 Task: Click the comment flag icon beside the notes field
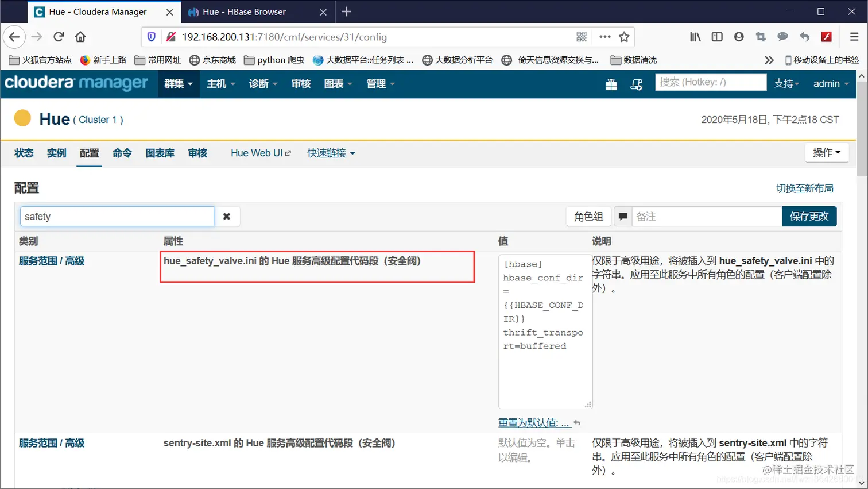click(623, 217)
